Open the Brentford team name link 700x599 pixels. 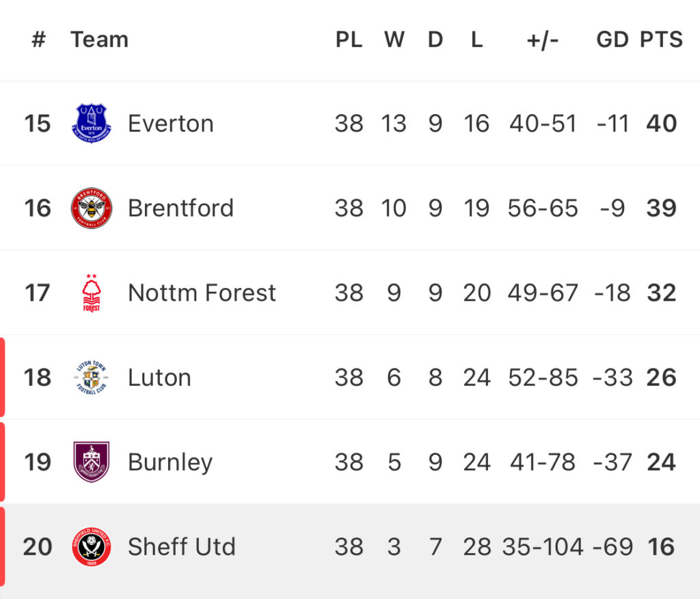click(180, 208)
